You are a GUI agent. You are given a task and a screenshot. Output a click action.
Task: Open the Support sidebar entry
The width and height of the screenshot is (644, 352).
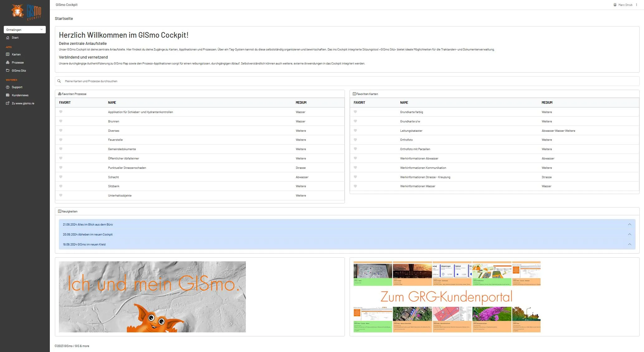click(17, 87)
